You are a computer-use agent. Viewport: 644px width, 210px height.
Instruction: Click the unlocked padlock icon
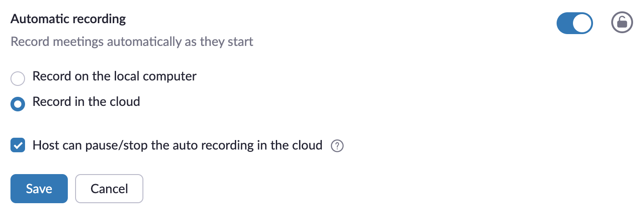click(622, 23)
